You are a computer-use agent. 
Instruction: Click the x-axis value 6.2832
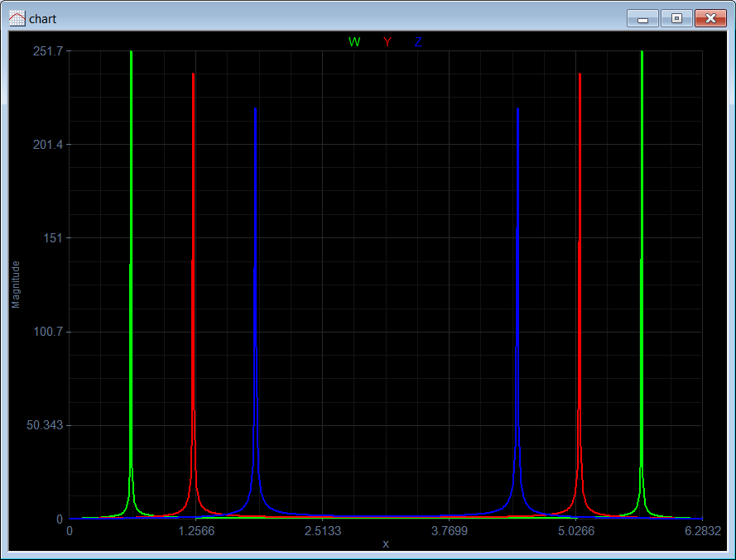point(702,531)
